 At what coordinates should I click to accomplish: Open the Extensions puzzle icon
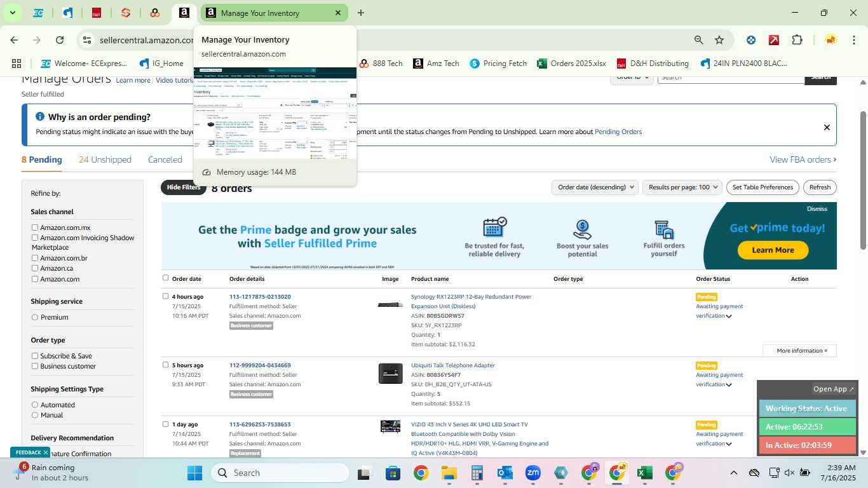[x=797, y=40]
